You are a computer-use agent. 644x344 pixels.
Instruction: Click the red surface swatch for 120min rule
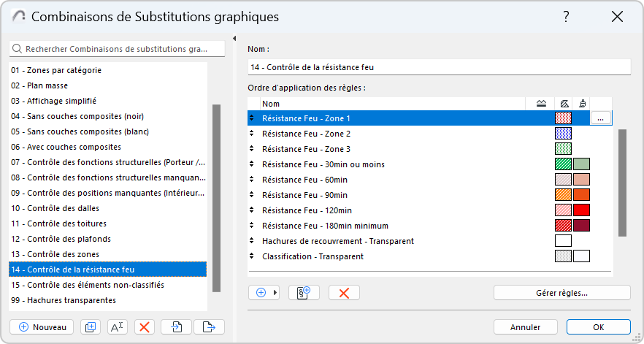tap(581, 210)
